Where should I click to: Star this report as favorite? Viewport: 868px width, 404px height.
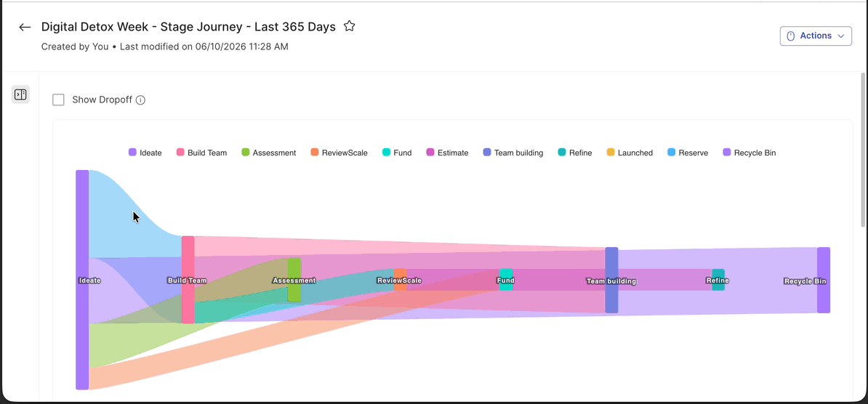(x=349, y=26)
